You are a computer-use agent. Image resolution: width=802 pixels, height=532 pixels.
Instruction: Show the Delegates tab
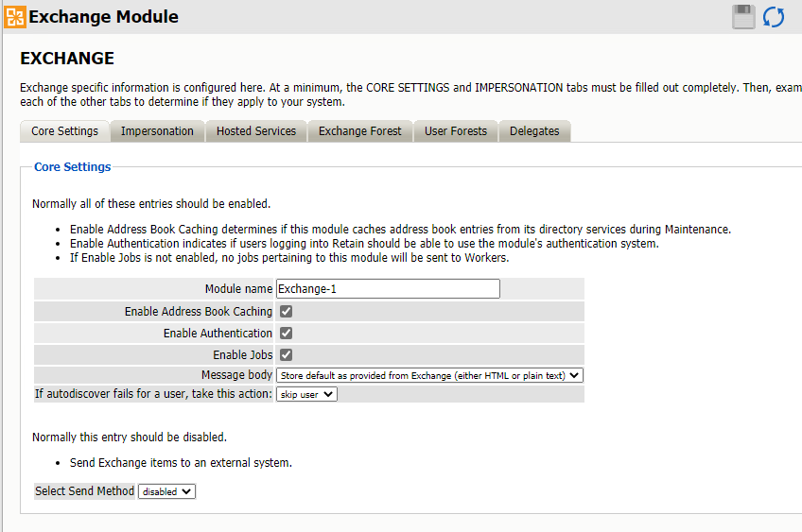534,131
